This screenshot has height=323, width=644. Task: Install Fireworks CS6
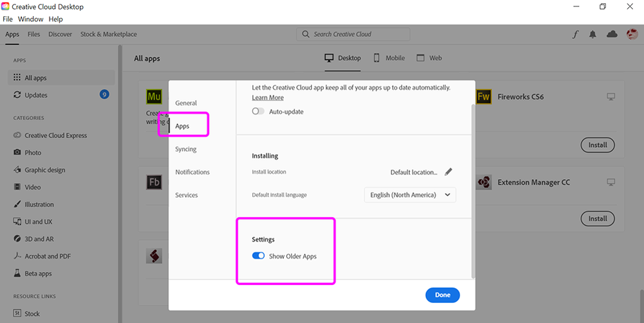pos(598,145)
